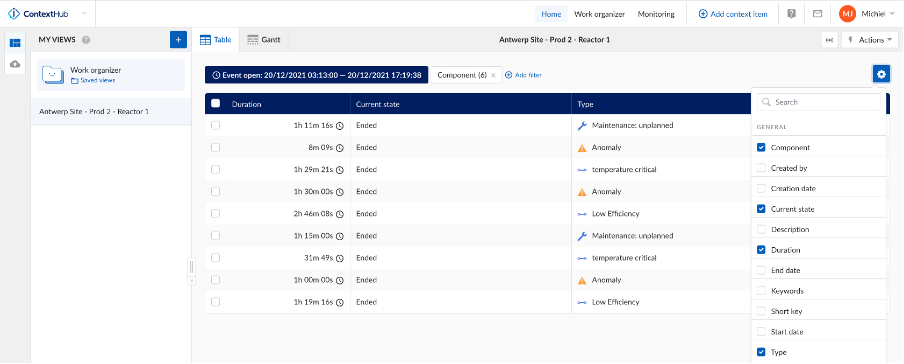
Task: Open the mail envelope icon
Action: coord(817,14)
